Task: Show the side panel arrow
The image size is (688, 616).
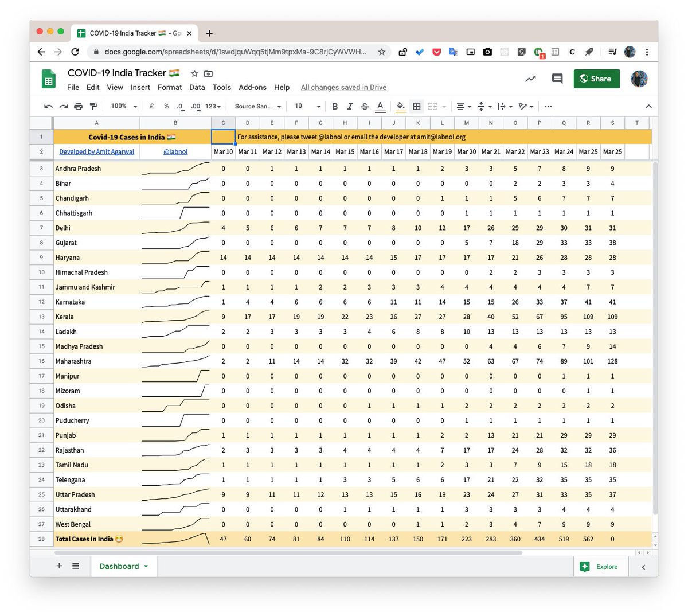Action: tap(643, 567)
